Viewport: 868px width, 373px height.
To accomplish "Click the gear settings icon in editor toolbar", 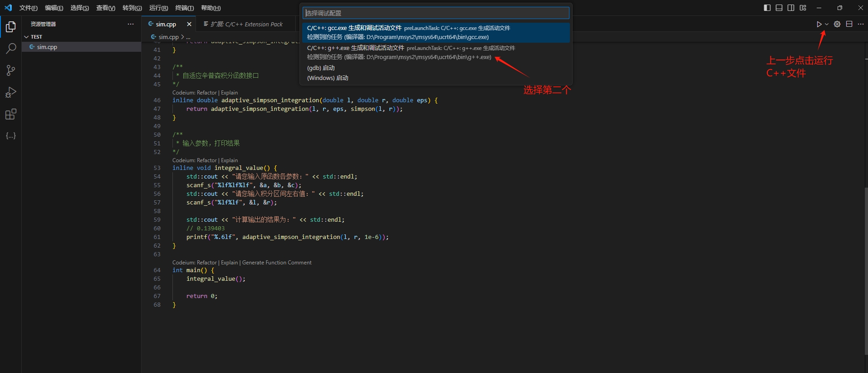I will click(x=837, y=24).
